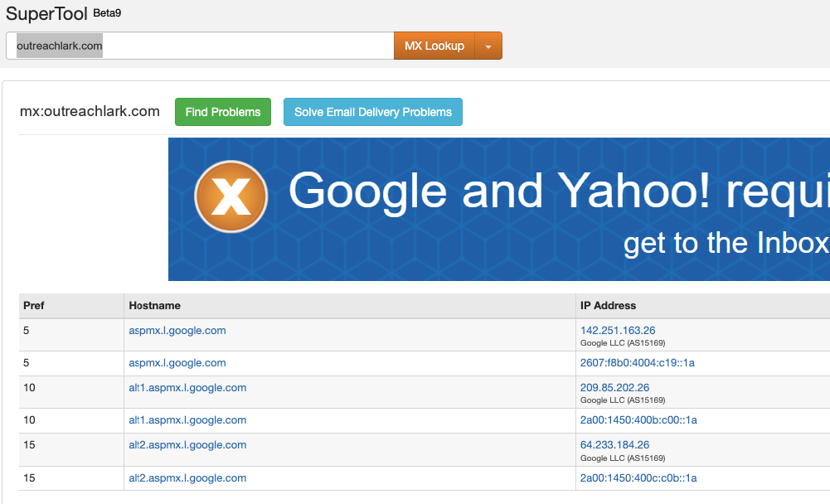Click the 'get to the Inbox' banner text
This screenshot has width=830, height=504.
(x=726, y=244)
